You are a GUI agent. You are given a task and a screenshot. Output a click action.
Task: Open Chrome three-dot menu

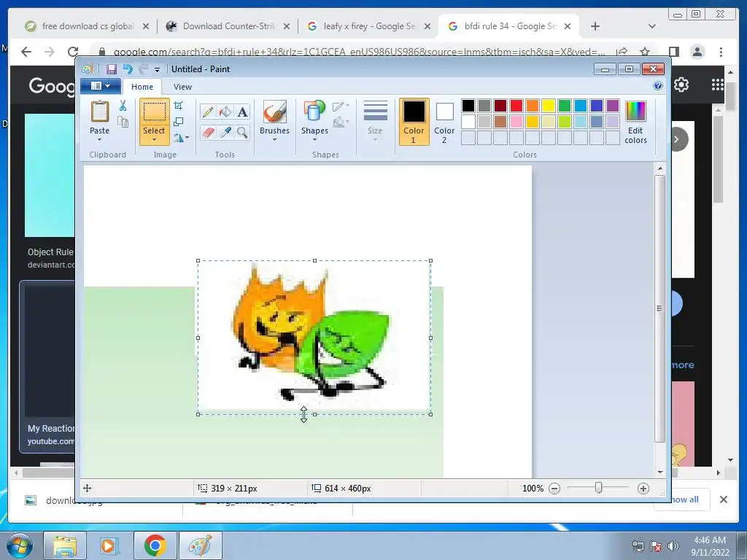721,52
